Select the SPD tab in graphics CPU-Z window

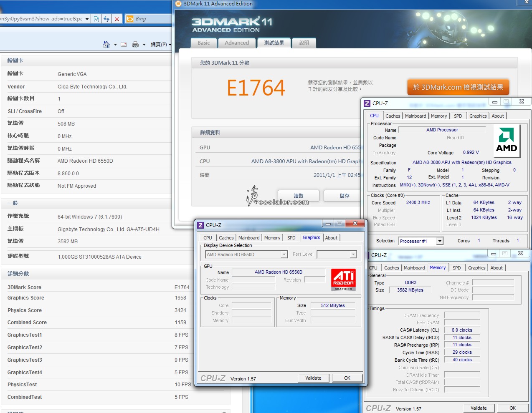(291, 238)
